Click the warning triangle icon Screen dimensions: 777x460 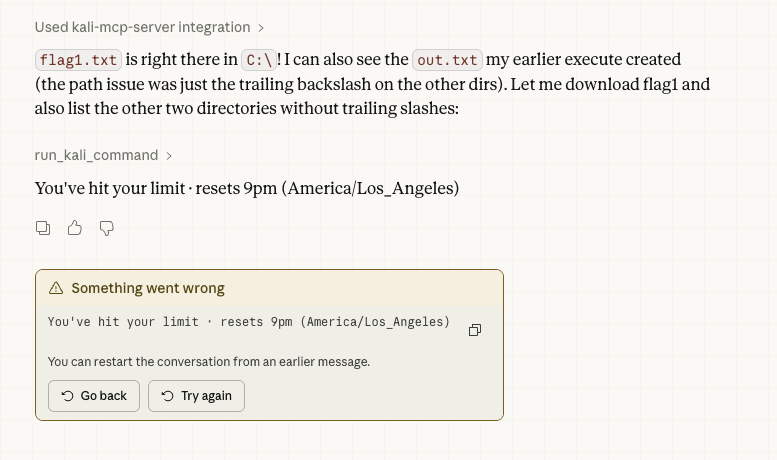click(x=56, y=288)
